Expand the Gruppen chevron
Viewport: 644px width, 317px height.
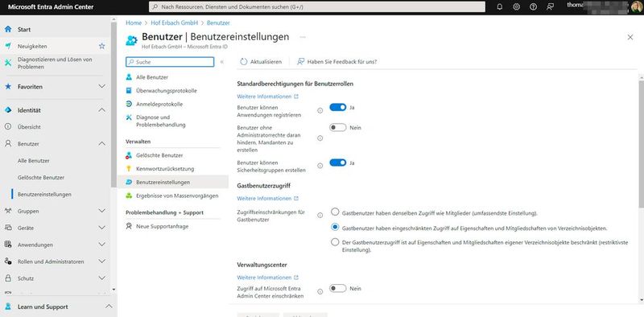tap(102, 211)
